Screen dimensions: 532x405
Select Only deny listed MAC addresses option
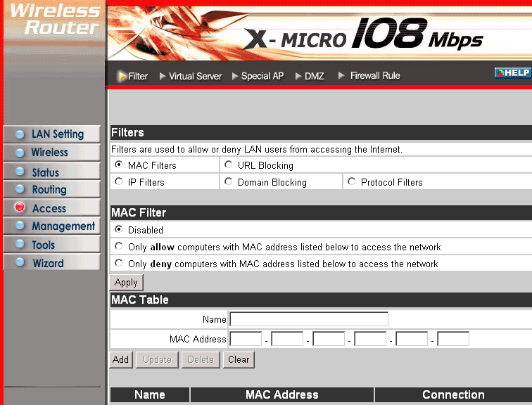[119, 263]
